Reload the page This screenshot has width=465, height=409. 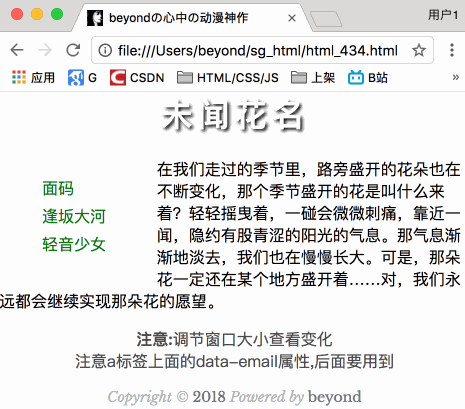73,50
